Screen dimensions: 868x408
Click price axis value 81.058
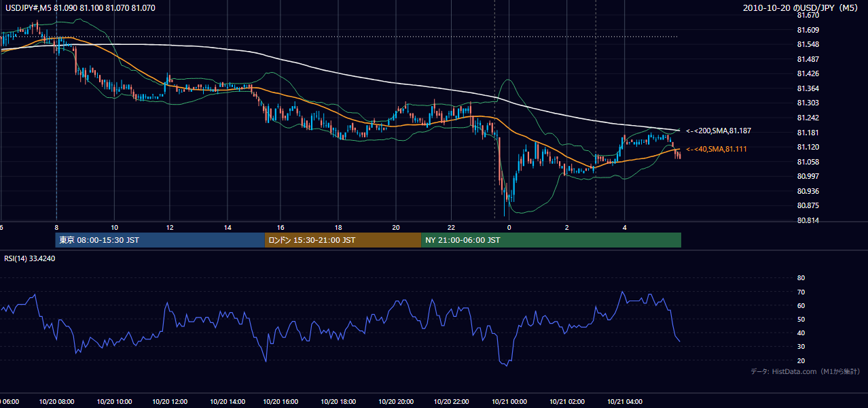click(x=808, y=162)
